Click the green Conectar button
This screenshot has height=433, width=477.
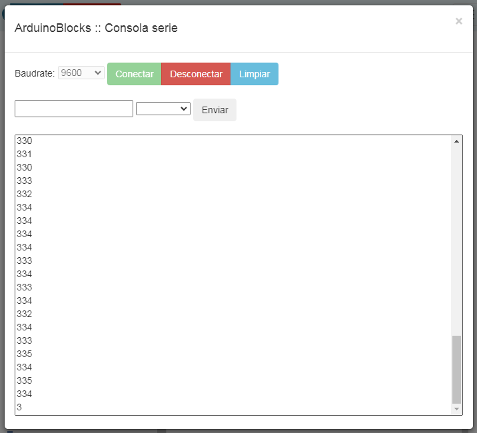pyautogui.click(x=134, y=74)
